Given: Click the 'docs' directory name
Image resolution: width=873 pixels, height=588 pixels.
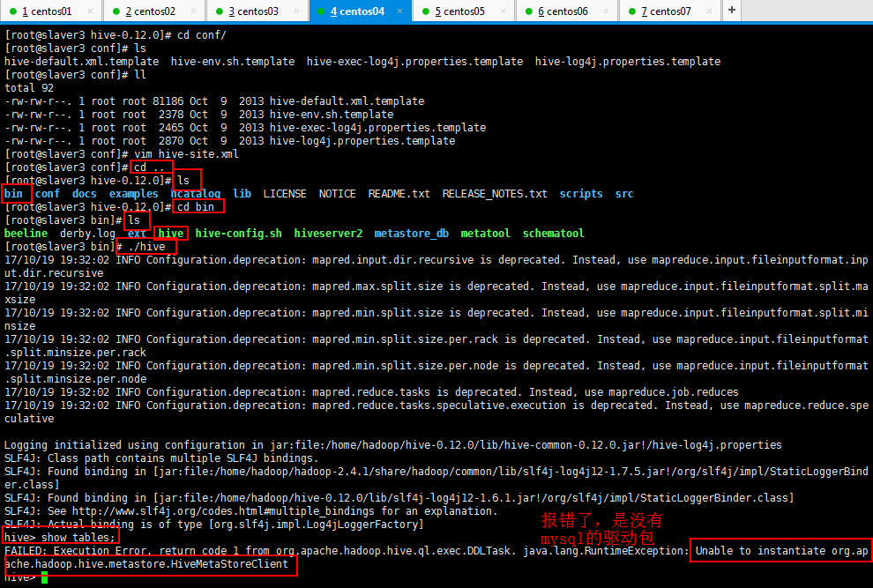Looking at the screenshot, I should coord(84,194).
